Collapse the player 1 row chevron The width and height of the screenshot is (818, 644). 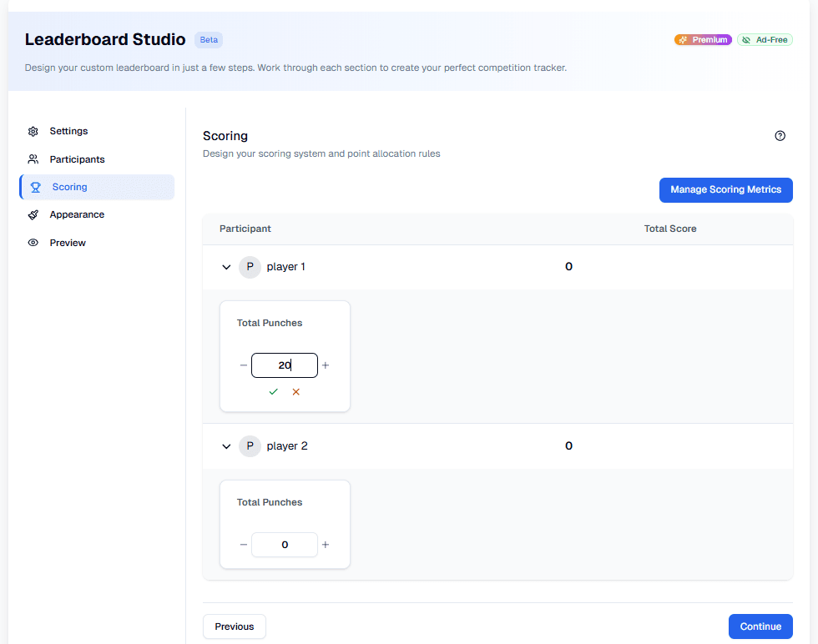pos(226,266)
